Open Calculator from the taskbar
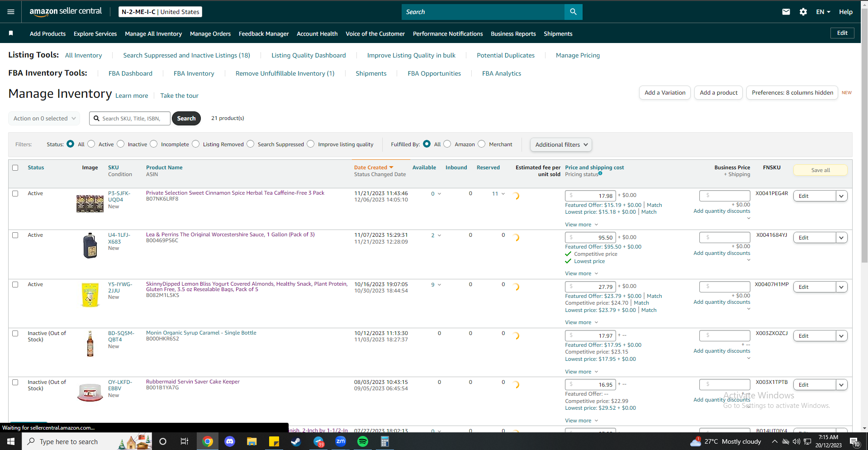This screenshot has height=450, width=868. 385,441
